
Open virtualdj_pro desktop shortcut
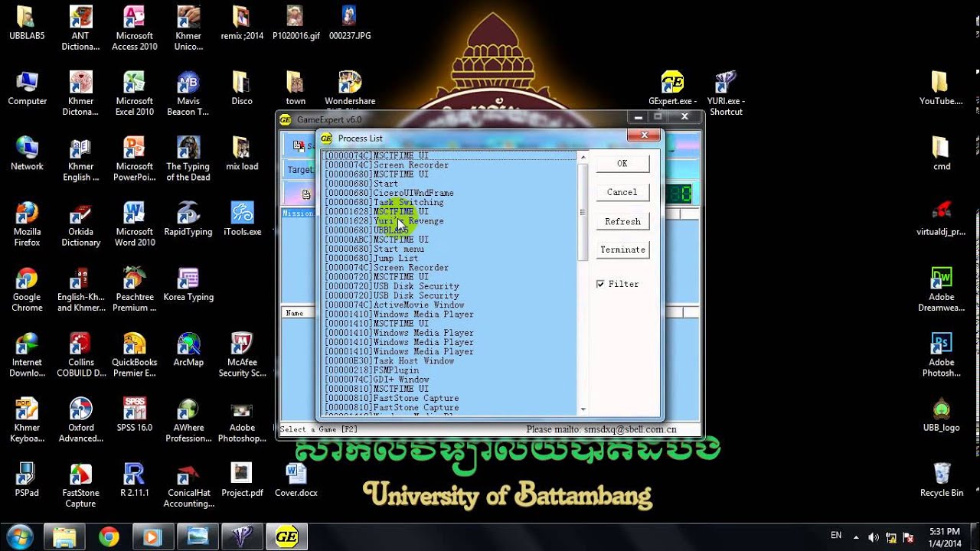(x=941, y=218)
